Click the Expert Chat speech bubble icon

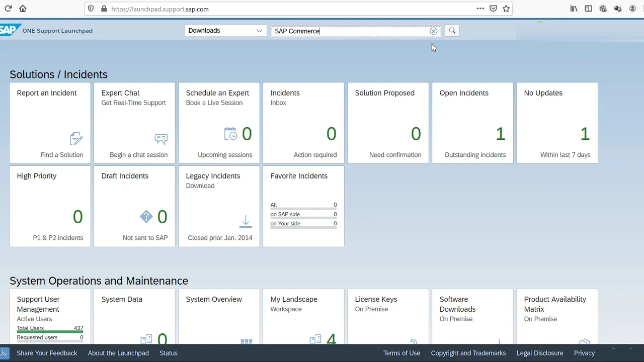coord(161,138)
